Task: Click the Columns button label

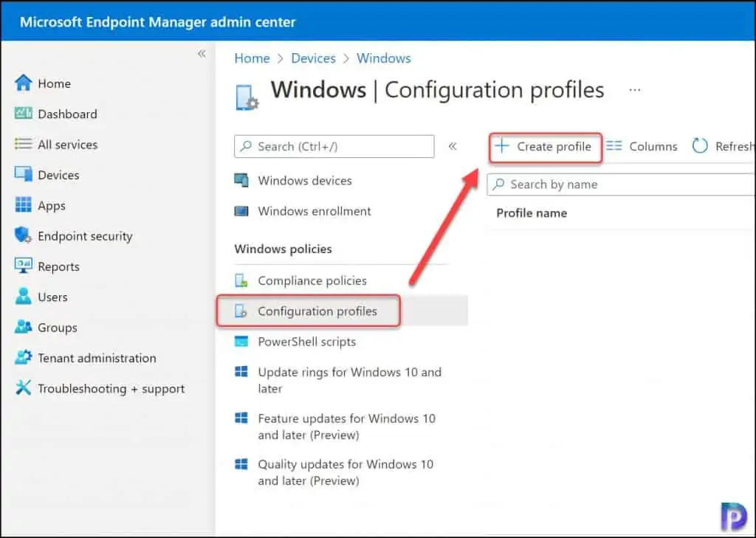Action: [x=653, y=146]
